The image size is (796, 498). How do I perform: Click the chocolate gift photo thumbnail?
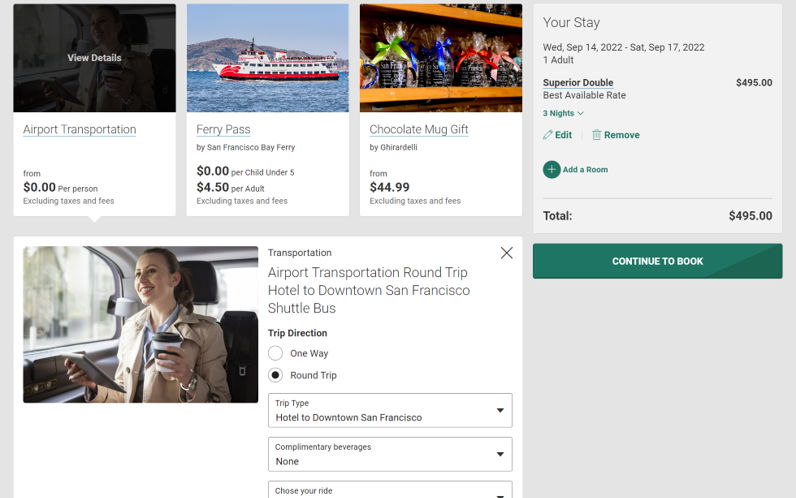pyautogui.click(x=441, y=58)
